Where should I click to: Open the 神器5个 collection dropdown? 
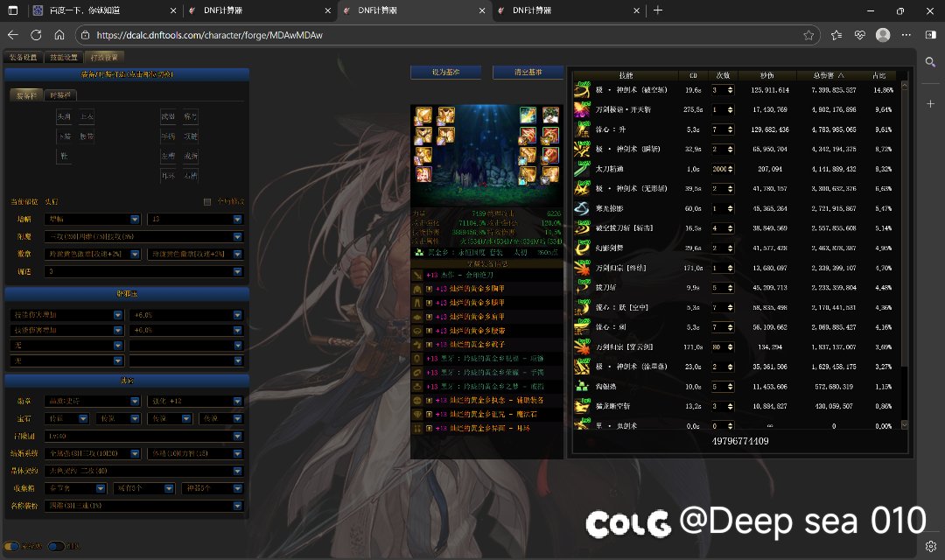pos(213,488)
